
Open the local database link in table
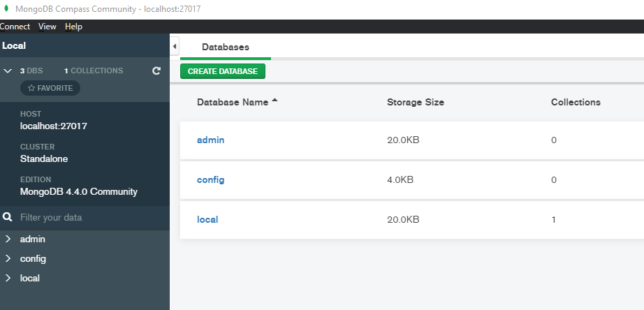tap(207, 219)
